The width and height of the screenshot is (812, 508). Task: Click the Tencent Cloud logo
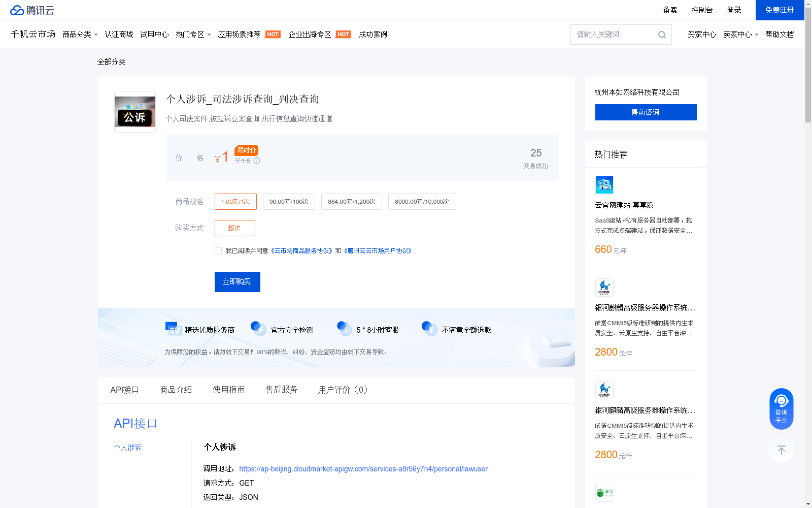(x=32, y=10)
